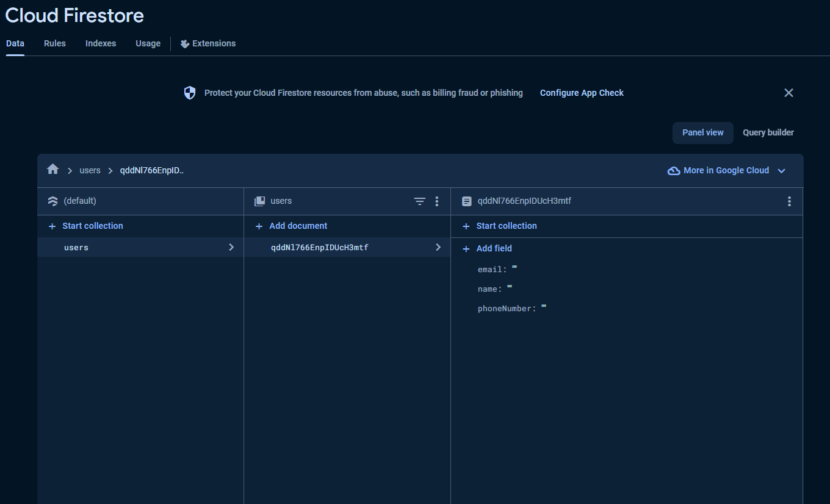Click plus icon next to Add field
The image size is (830, 504).
tap(466, 249)
